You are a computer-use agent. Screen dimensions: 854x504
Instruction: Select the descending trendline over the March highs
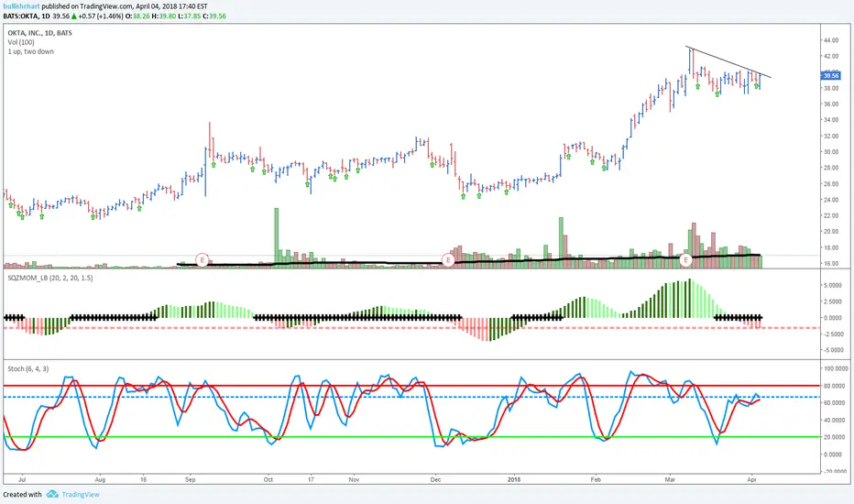[728, 61]
